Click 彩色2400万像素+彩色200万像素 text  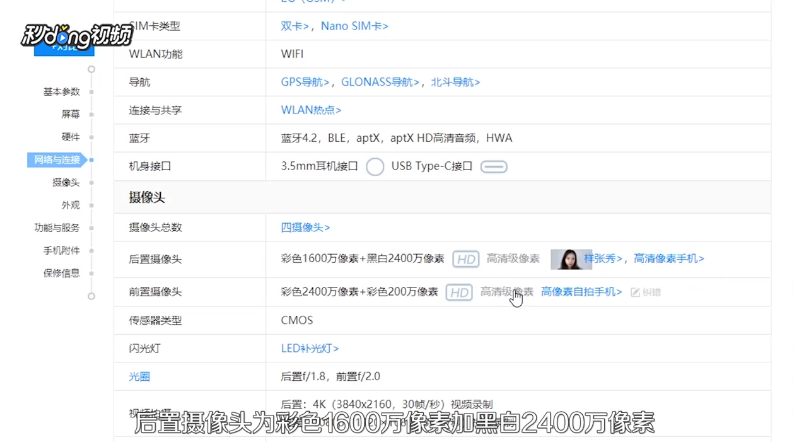coord(360,292)
